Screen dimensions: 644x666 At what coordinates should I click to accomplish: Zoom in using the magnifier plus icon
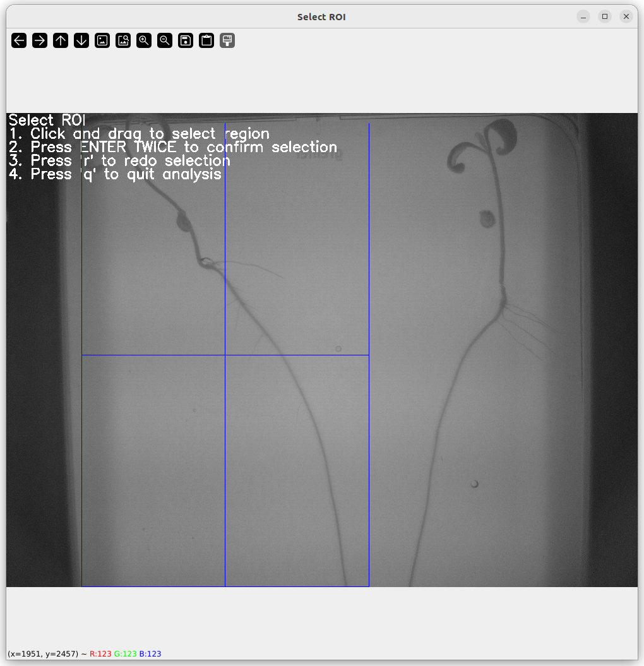coord(144,40)
